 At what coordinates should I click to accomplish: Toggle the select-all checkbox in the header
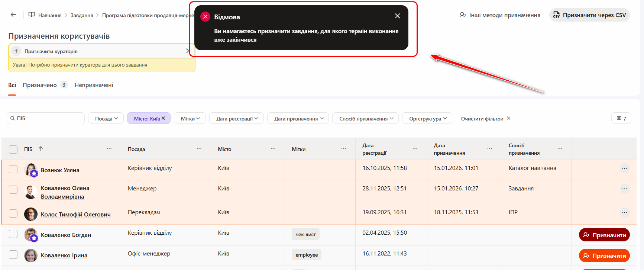(x=13, y=149)
